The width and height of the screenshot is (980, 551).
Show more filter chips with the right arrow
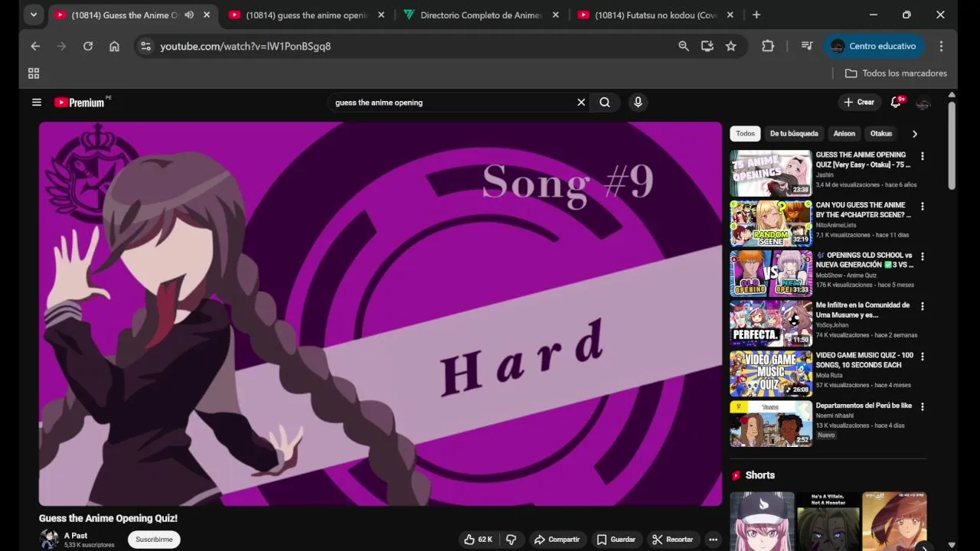click(914, 134)
